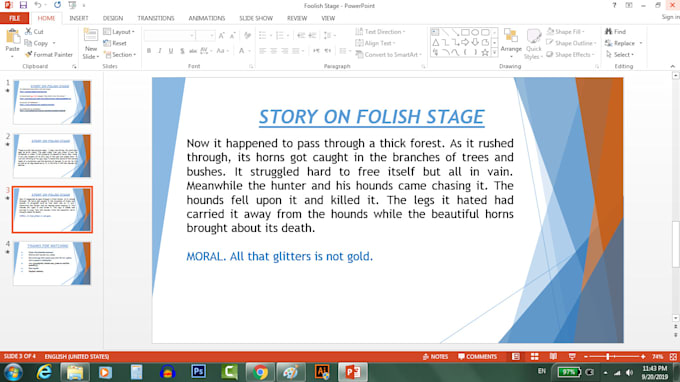The height and width of the screenshot is (382, 680).
Task: Open the Layout dropdown
Action: (x=119, y=32)
